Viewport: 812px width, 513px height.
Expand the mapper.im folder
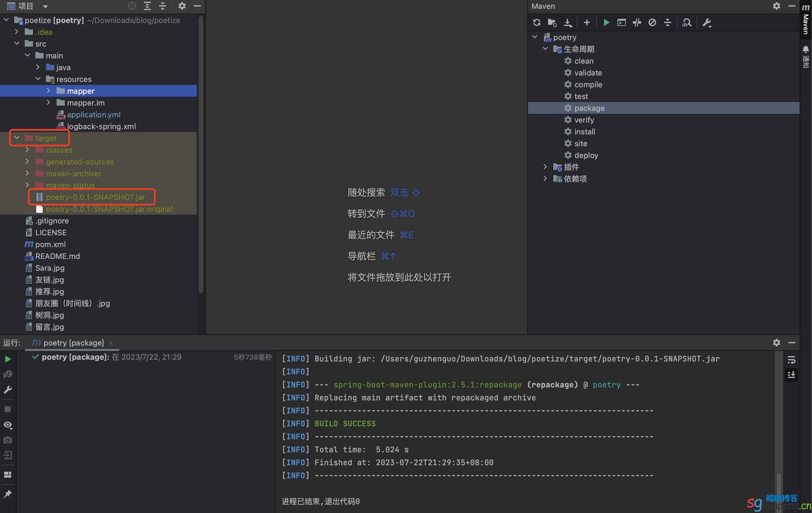pos(49,103)
